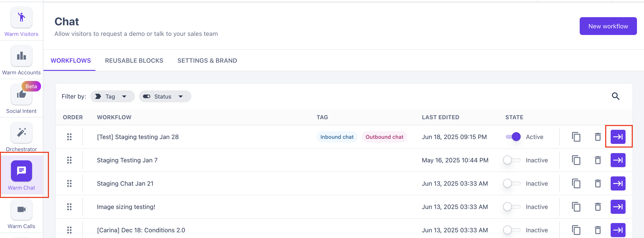This screenshot has height=238, width=644.
Task: Grab drag handle of Image sizing testing! row
Action: [x=69, y=207]
